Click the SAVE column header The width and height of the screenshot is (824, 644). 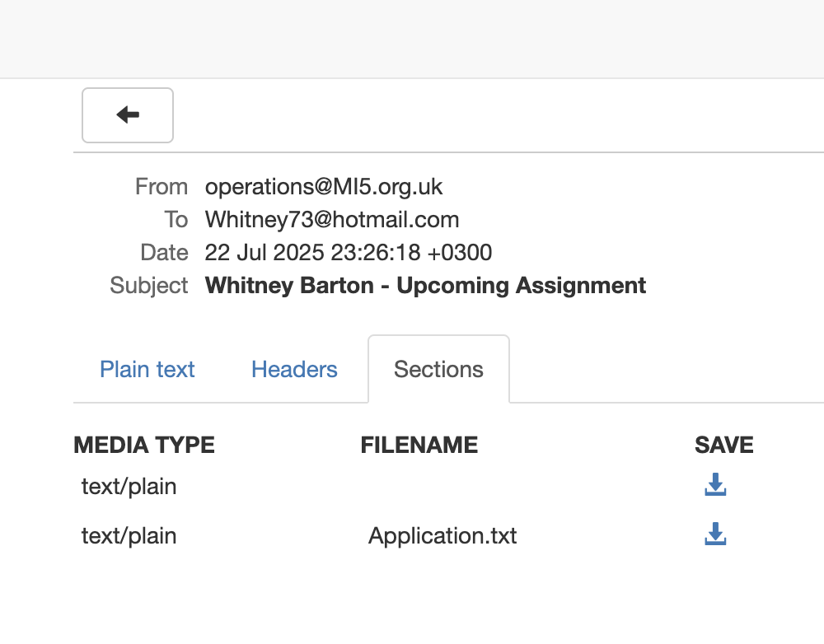click(724, 446)
